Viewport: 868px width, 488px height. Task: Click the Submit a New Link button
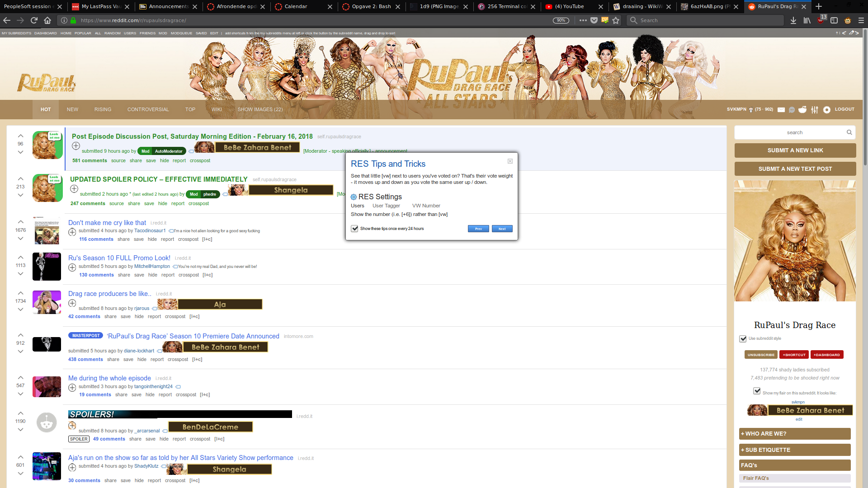pyautogui.click(x=795, y=150)
